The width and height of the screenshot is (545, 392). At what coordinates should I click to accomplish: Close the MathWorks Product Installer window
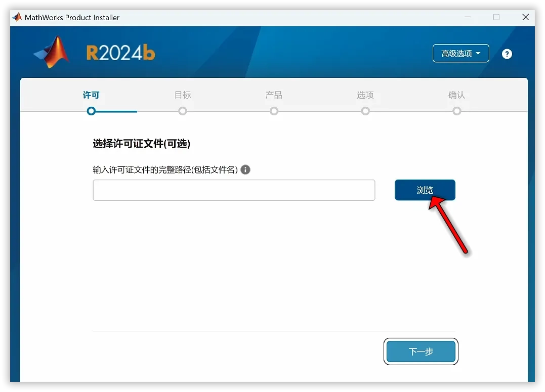pos(526,17)
